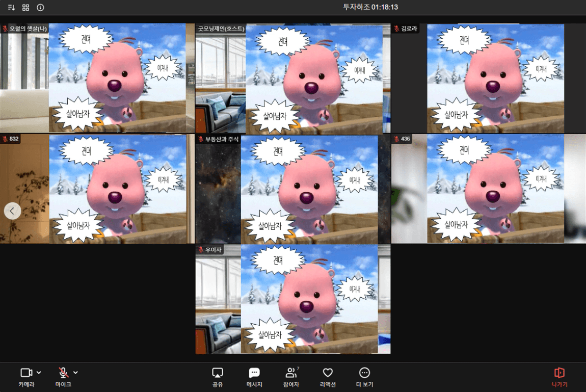Select 굿모닝제인(호스트) video tile
This screenshot has height=392, width=586.
click(293, 79)
